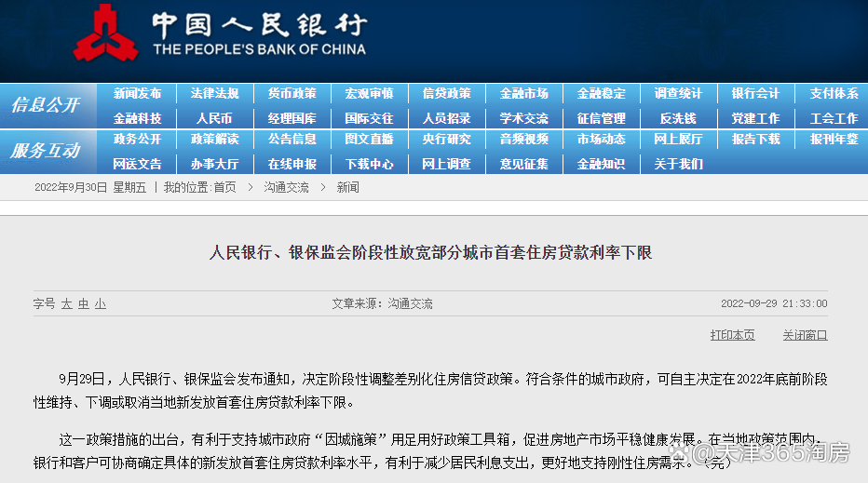Click the 信息公开 category header
This screenshot has width=868, height=483.
click(46, 104)
